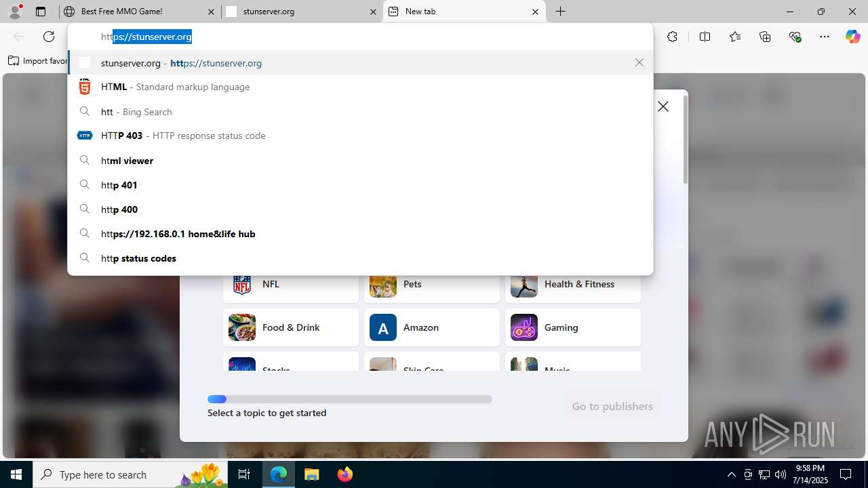The width and height of the screenshot is (868, 488).
Task: Open Browser essentials heart icon
Action: pyautogui.click(x=795, y=37)
